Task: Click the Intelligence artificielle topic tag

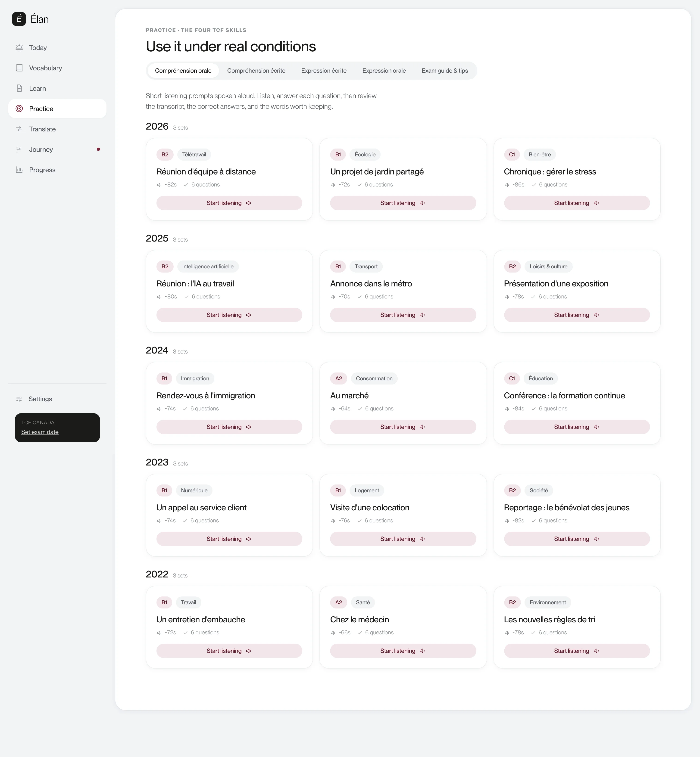Action: point(208,267)
